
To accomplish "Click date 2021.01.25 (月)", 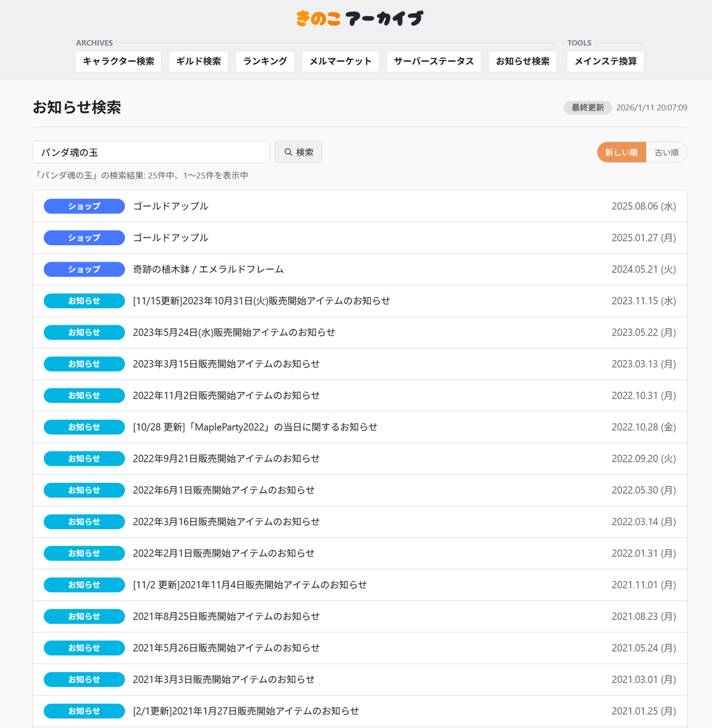I will tap(643, 711).
